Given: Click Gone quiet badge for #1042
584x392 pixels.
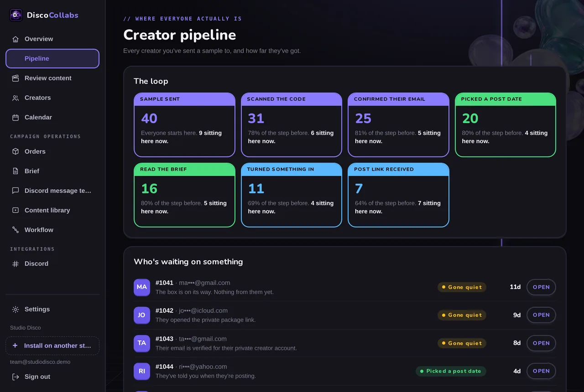Looking at the screenshot, I should 462,315.
